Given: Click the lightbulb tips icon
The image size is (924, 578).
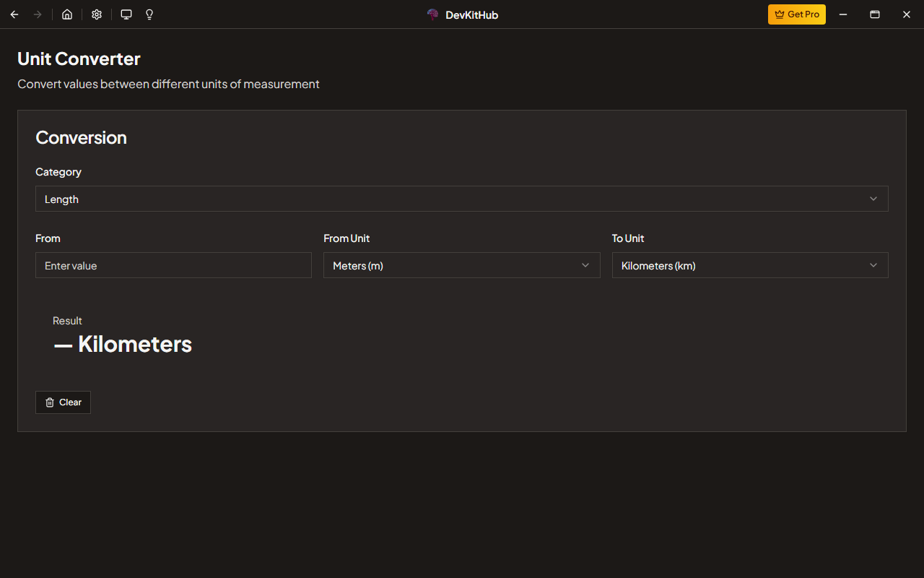Looking at the screenshot, I should [149, 14].
